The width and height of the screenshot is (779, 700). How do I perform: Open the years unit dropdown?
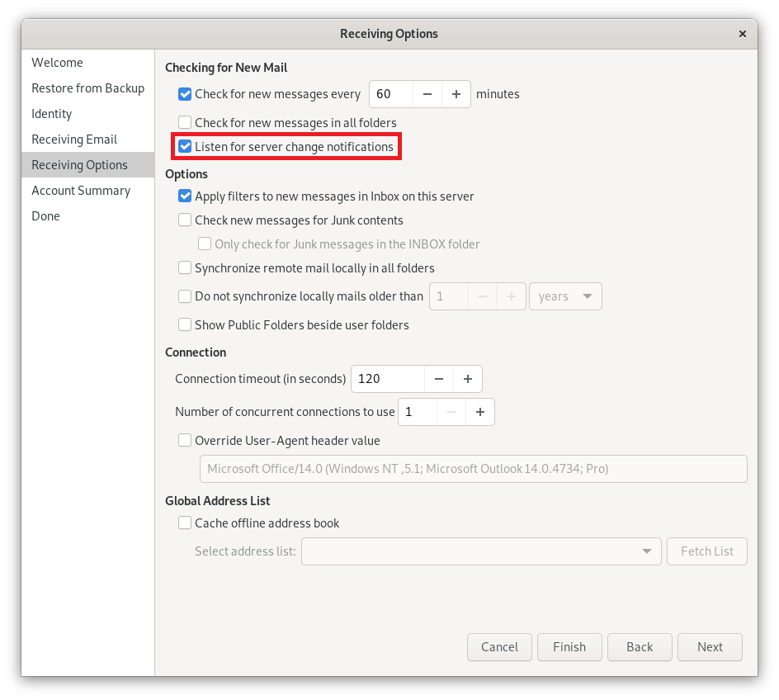565,296
